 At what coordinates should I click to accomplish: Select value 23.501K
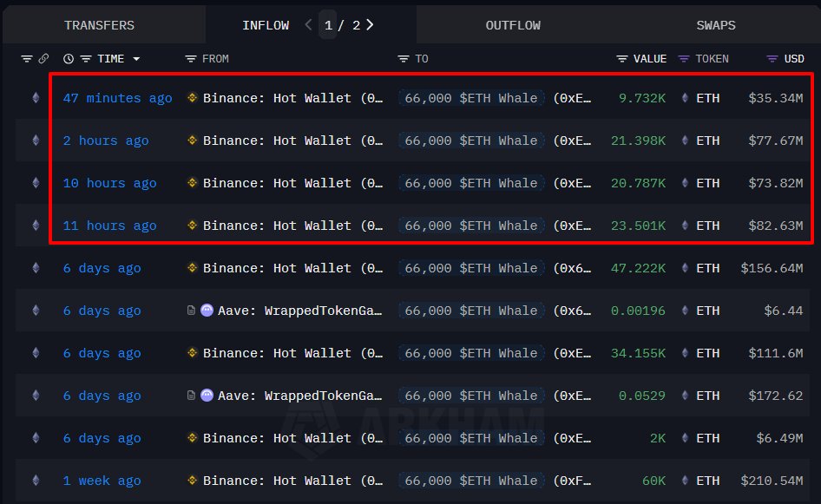638,226
